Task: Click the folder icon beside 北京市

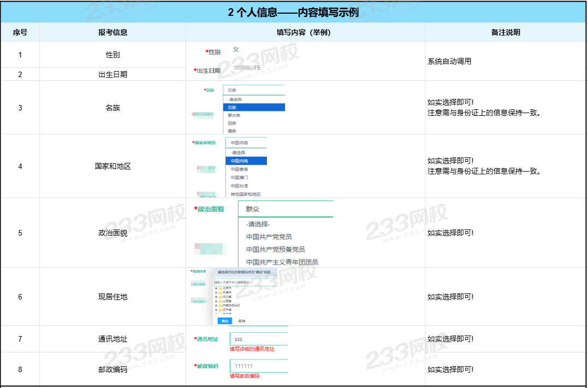Action: click(220, 289)
